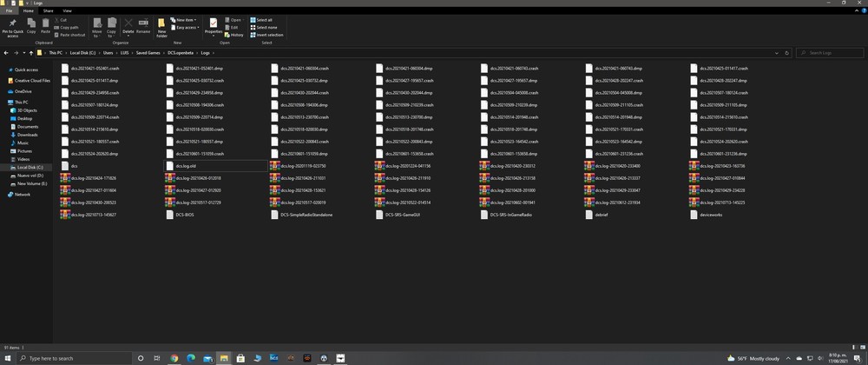This screenshot has height=365, width=868.
Task: Expand the recent locations arrow
Action: (23, 53)
